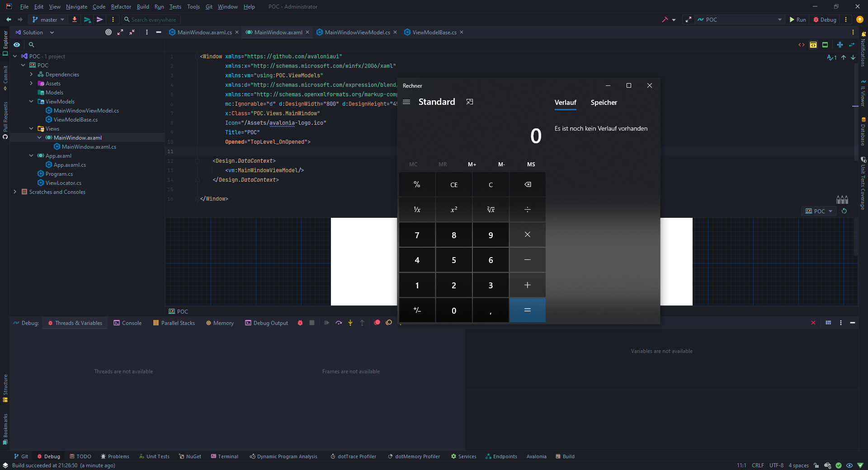
Task: Click the View Breakpoints red circle icon
Action: [x=377, y=323]
